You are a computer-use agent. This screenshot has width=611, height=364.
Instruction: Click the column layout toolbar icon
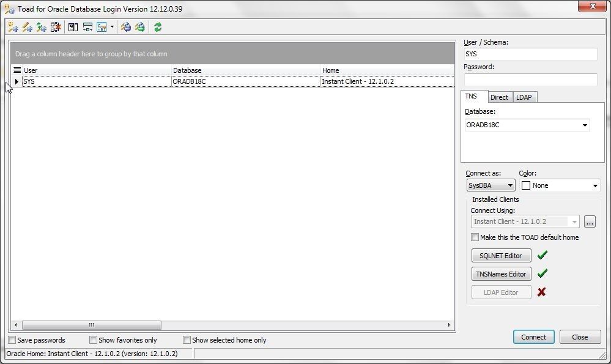tap(73, 27)
